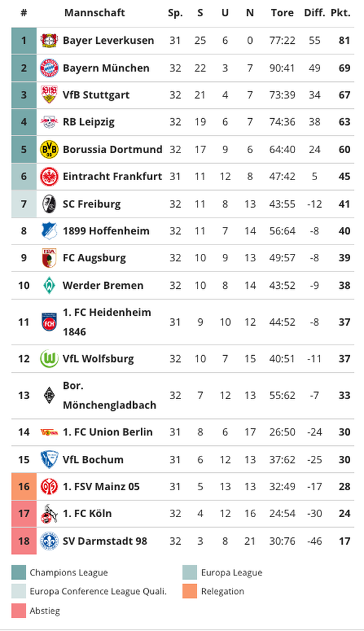
Task: Click the Pkt. column header
Action: 340,13
